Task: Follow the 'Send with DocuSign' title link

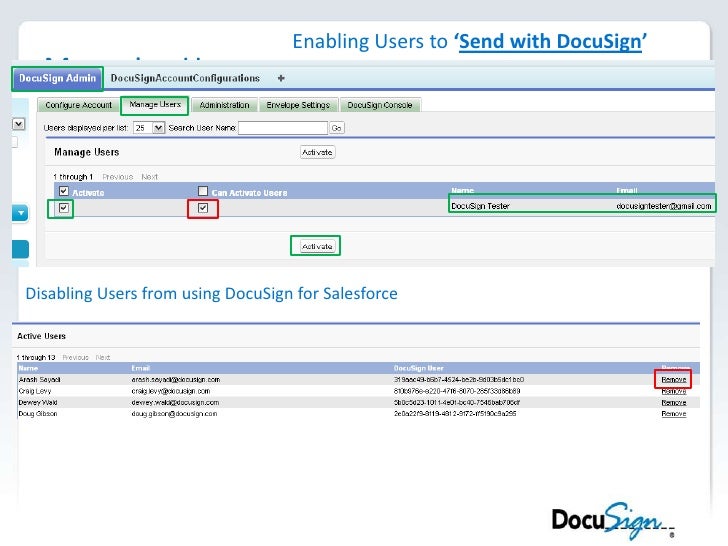Action: pos(550,42)
